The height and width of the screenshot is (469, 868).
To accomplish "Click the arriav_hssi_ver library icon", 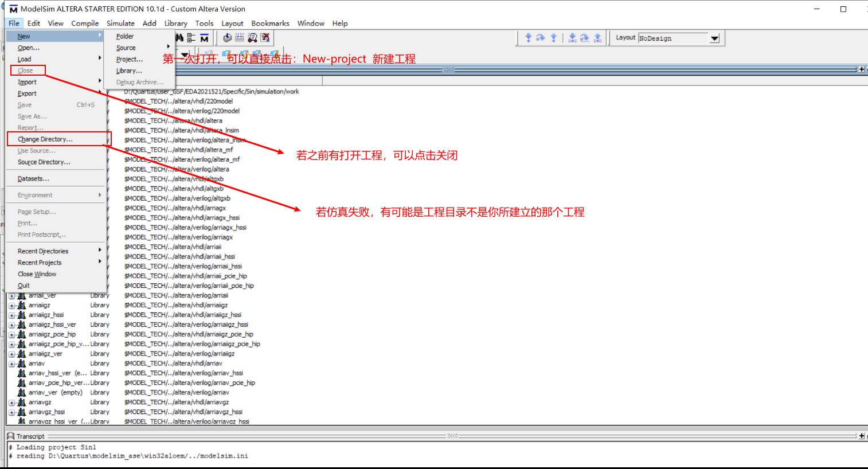I will coord(22,373).
